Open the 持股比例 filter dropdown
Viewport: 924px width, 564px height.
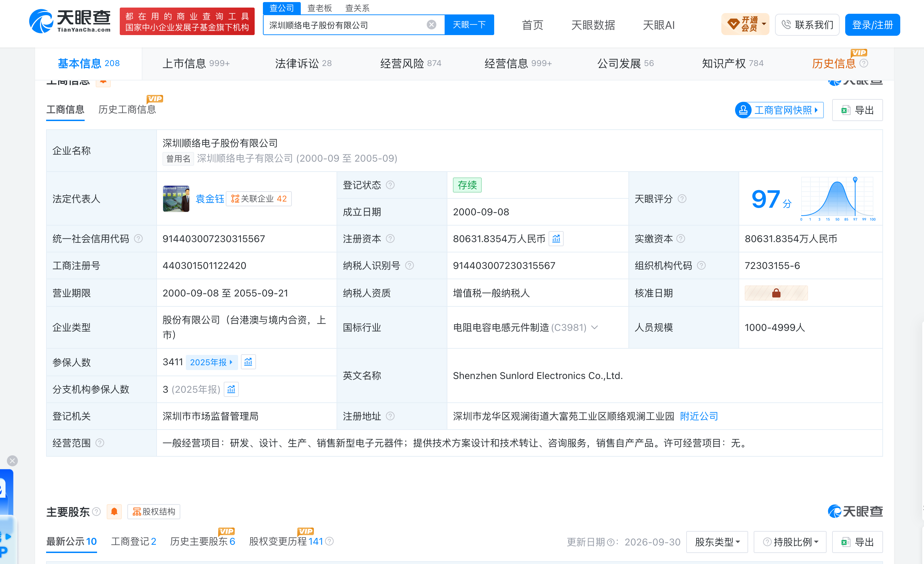click(790, 542)
